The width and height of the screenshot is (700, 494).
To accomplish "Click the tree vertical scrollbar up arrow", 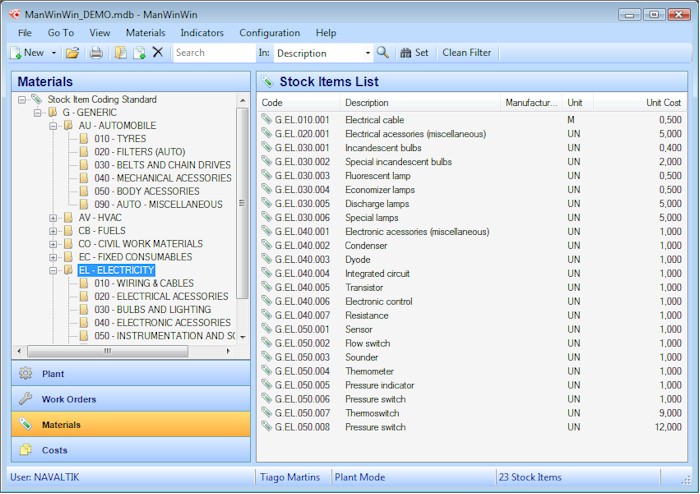I will [242, 100].
